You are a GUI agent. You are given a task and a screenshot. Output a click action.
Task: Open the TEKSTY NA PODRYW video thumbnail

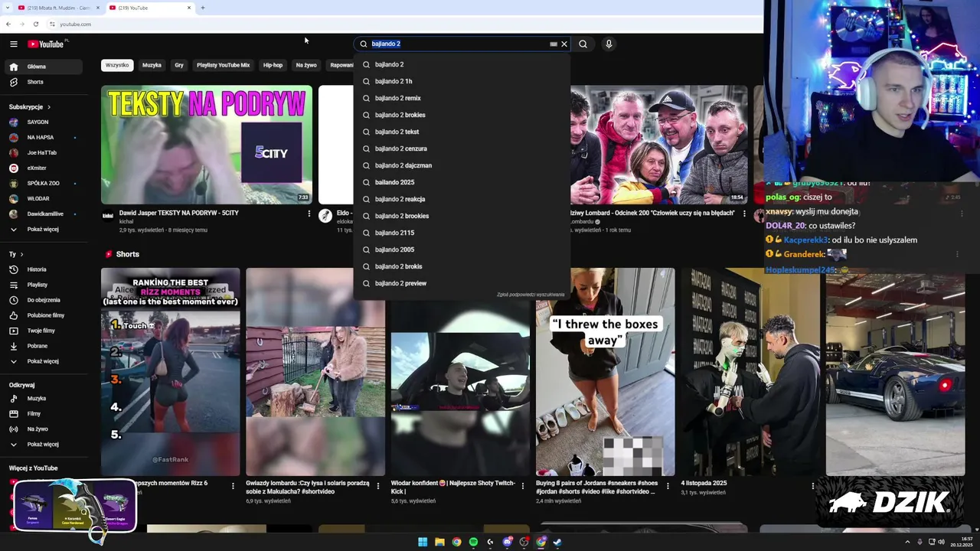coord(207,145)
